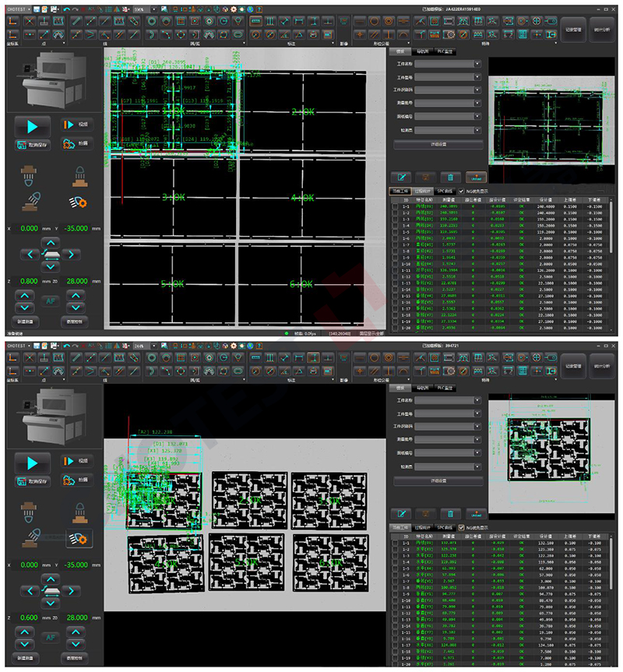Check row 1-10 checkbox in top window table
This screenshot has width=623, height=672.
tap(395, 264)
